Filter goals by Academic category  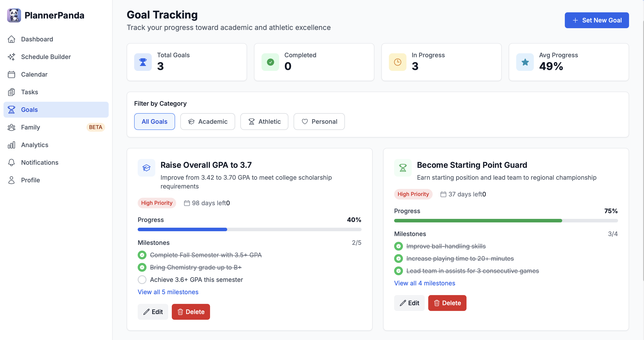point(207,121)
